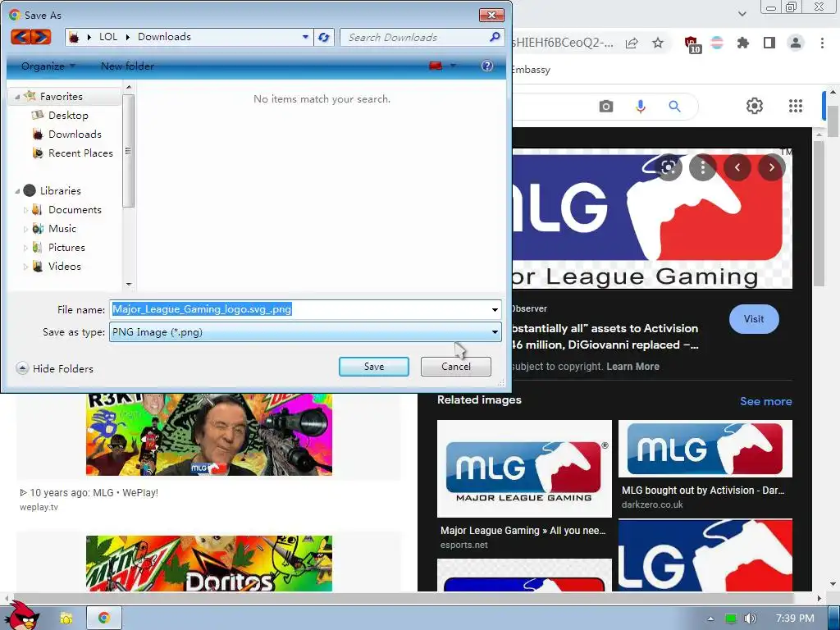This screenshot has height=630, width=840.
Task: Go to previous image in preview panel
Action: coord(737,167)
